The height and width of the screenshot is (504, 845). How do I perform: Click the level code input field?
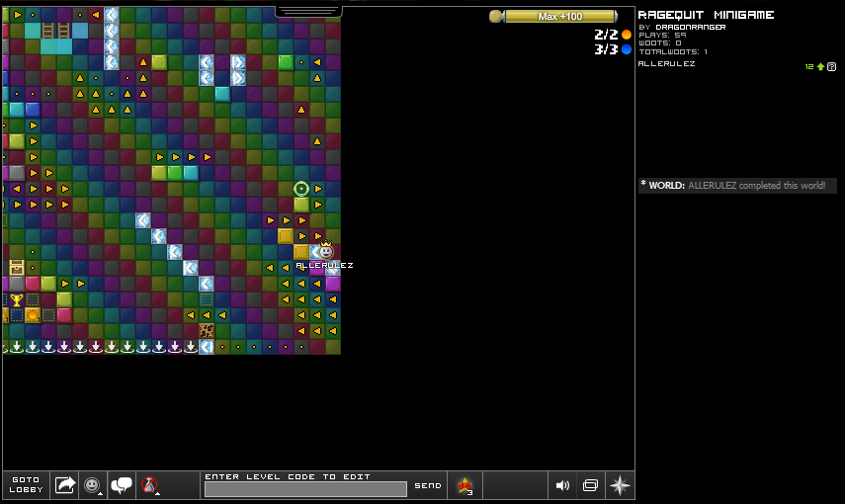305,489
